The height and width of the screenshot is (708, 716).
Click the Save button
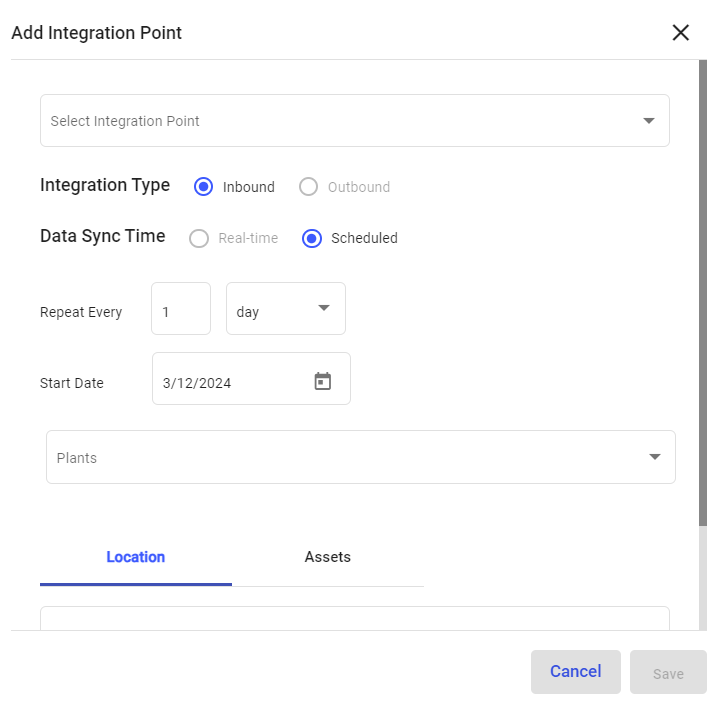point(668,673)
